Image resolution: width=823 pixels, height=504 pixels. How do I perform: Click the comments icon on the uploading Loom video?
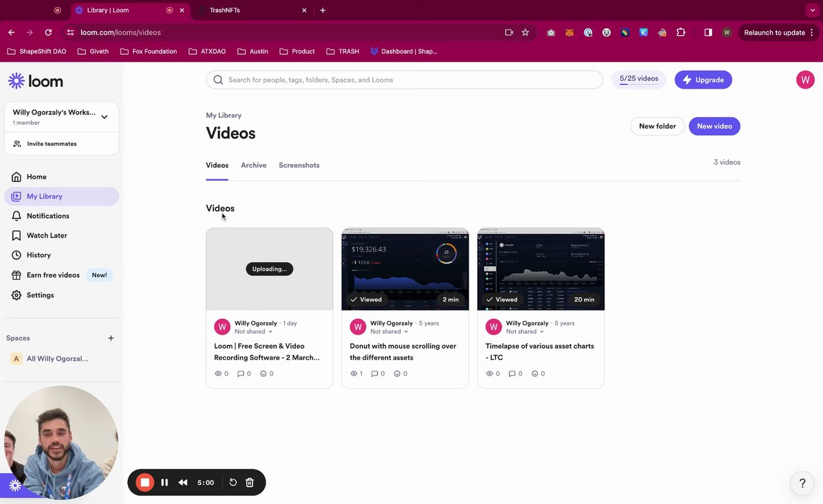[x=240, y=373]
